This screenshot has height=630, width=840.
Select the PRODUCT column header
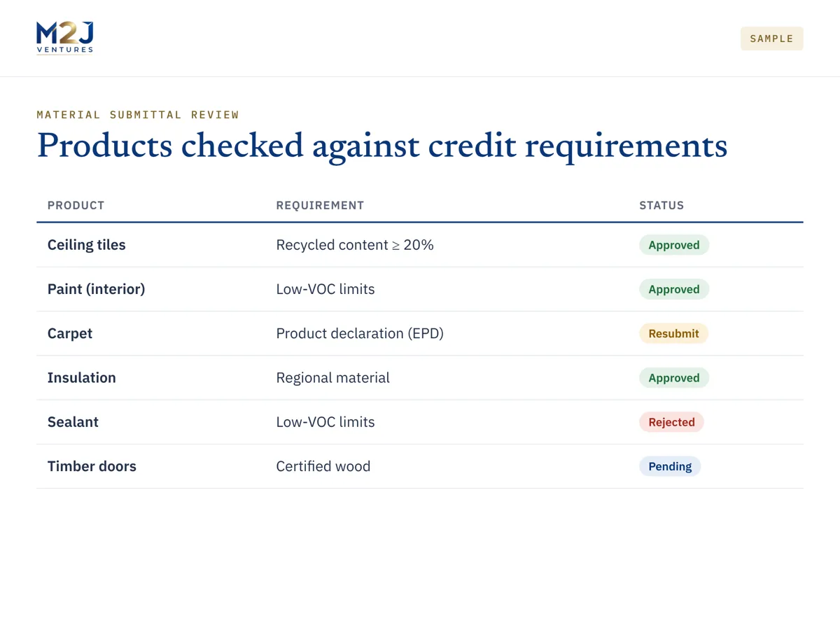[76, 205]
